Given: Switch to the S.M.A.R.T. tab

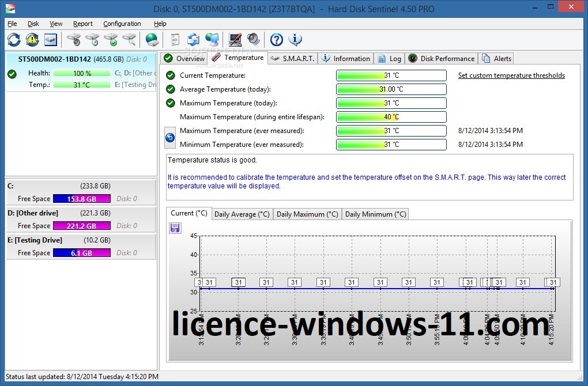Looking at the screenshot, I should point(293,58).
